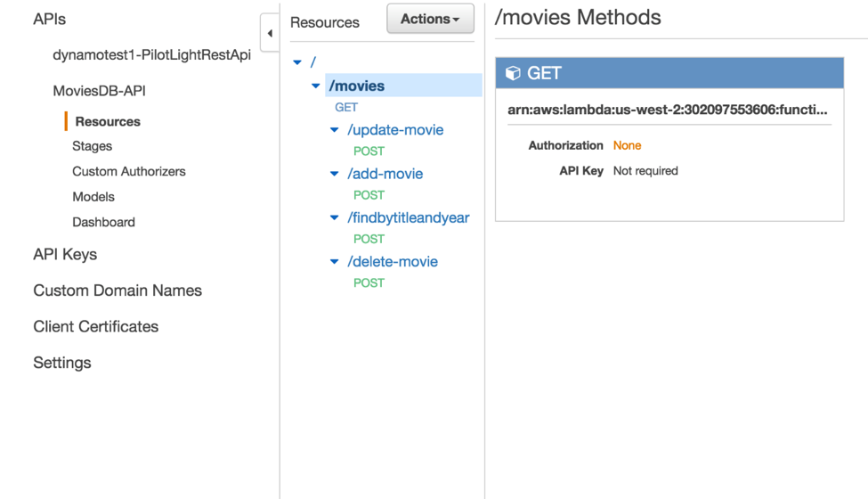
Task: Toggle the /findbytitleandyear expander arrow
Action: pyautogui.click(x=335, y=217)
